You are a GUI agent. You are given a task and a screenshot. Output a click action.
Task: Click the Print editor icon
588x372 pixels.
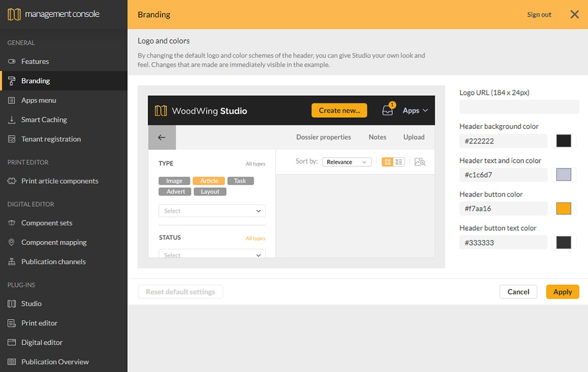click(12, 323)
